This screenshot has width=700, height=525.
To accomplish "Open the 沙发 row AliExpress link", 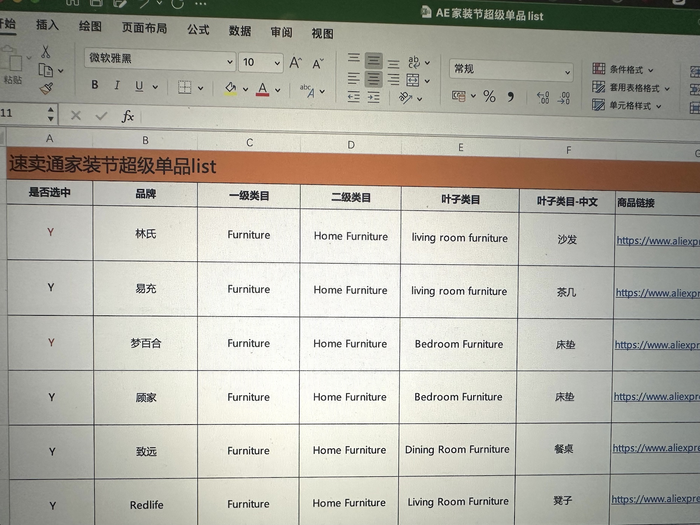I will click(x=657, y=240).
